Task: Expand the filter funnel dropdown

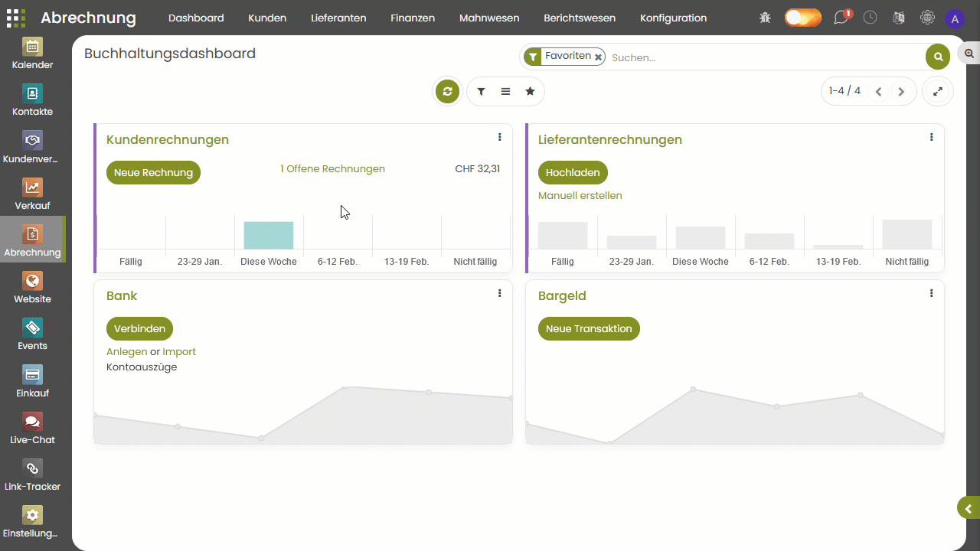Action: click(x=481, y=92)
